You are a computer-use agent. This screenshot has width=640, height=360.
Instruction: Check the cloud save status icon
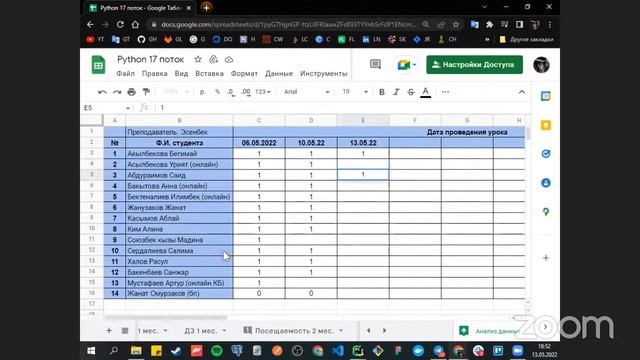tap(229, 60)
